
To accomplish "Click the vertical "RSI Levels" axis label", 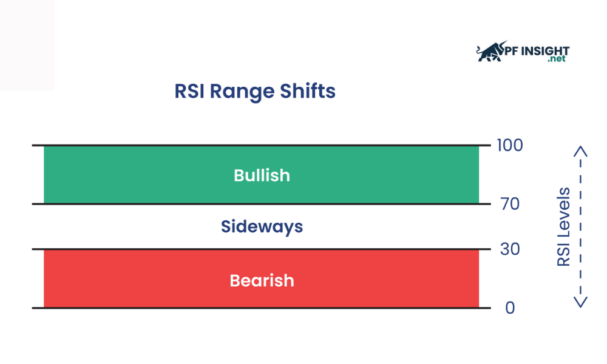I will (x=564, y=226).
